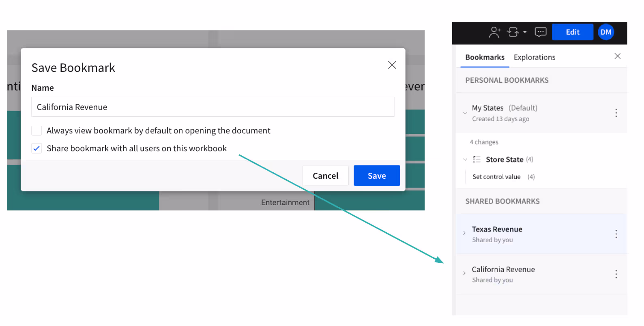Screen dimensions: 644x326
Task: Expand the California Revenue bookmark
Action: (x=464, y=273)
